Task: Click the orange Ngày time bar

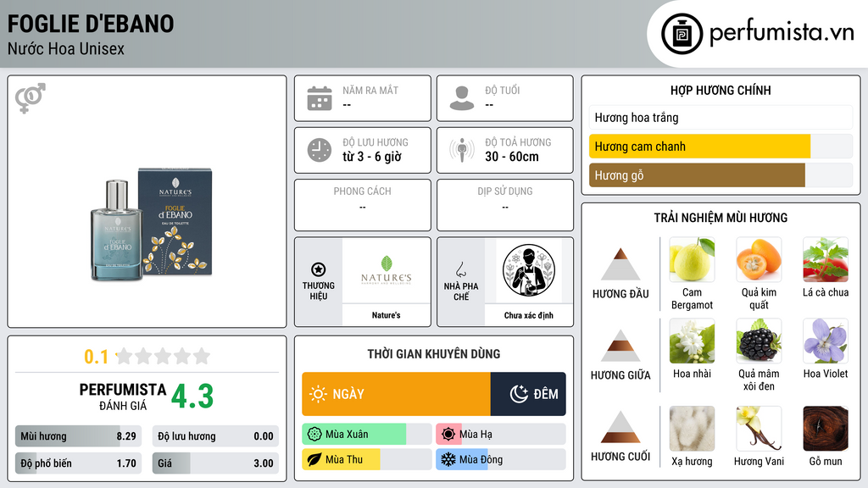Action: point(397,394)
